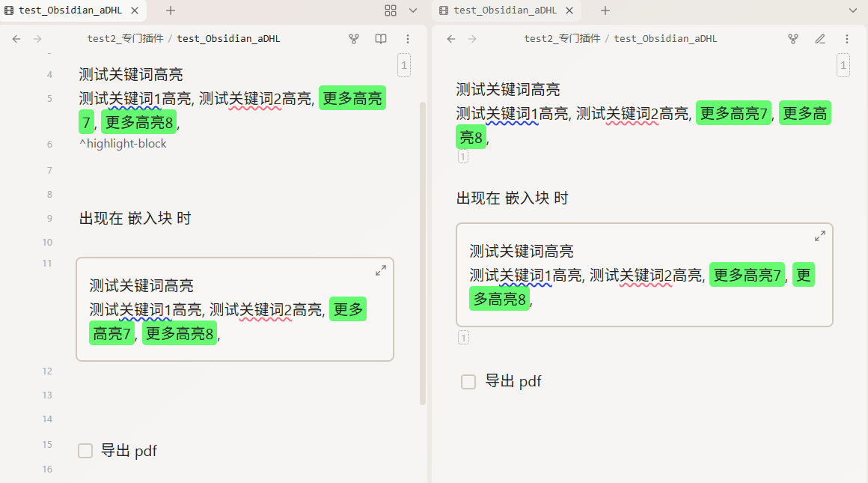Open local graph in right pane header
868x483 pixels.
(x=793, y=39)
